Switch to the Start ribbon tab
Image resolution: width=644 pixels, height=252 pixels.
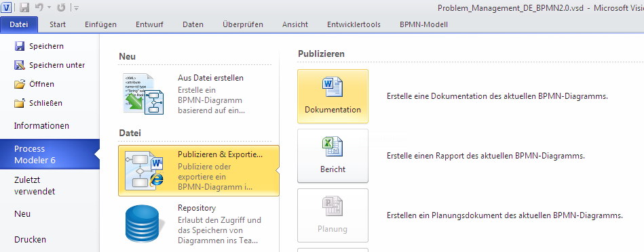58,24
